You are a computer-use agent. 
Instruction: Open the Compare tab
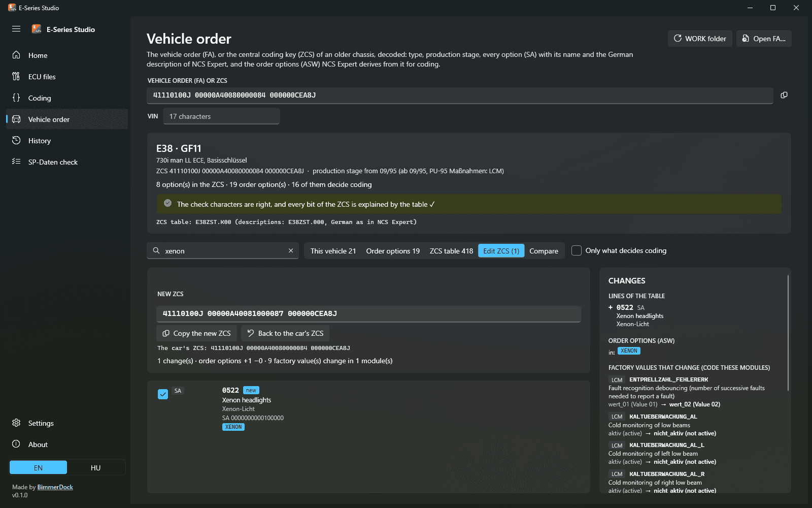[544, 250]
